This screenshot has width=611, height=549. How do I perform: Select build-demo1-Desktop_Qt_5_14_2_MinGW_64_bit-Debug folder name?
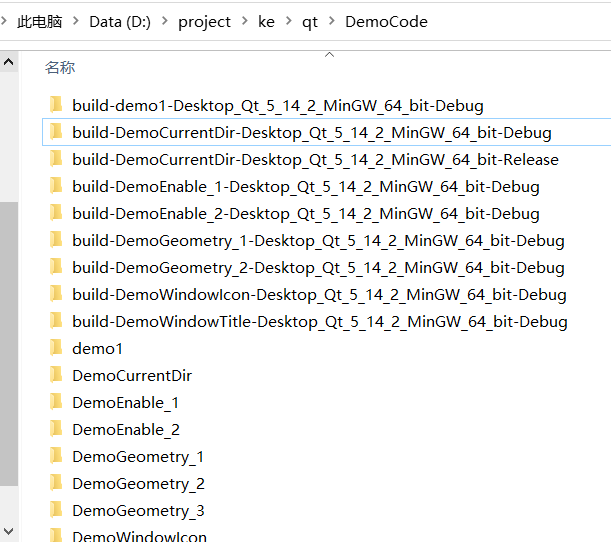pos(278,106)
